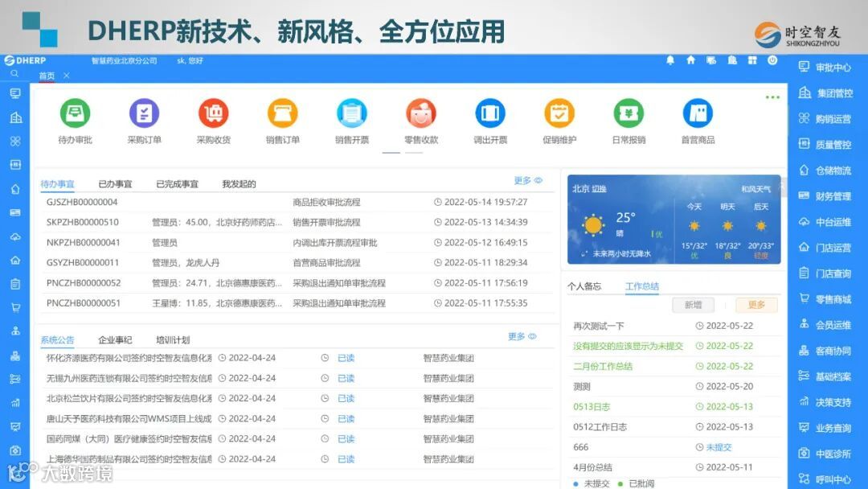Open the 销售订单 shortcut icon
The height and width of the screenshot is (489, 868).
282,113
